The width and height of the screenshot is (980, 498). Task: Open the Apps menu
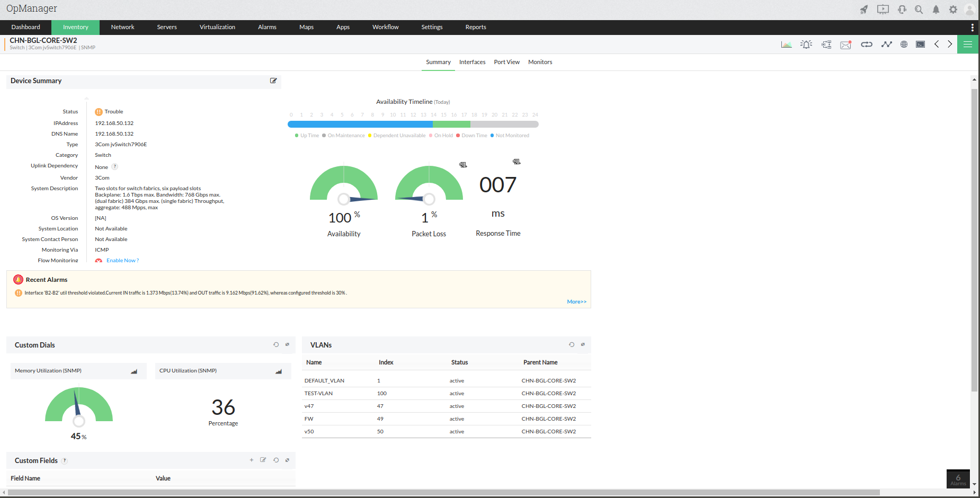[343, 28]
